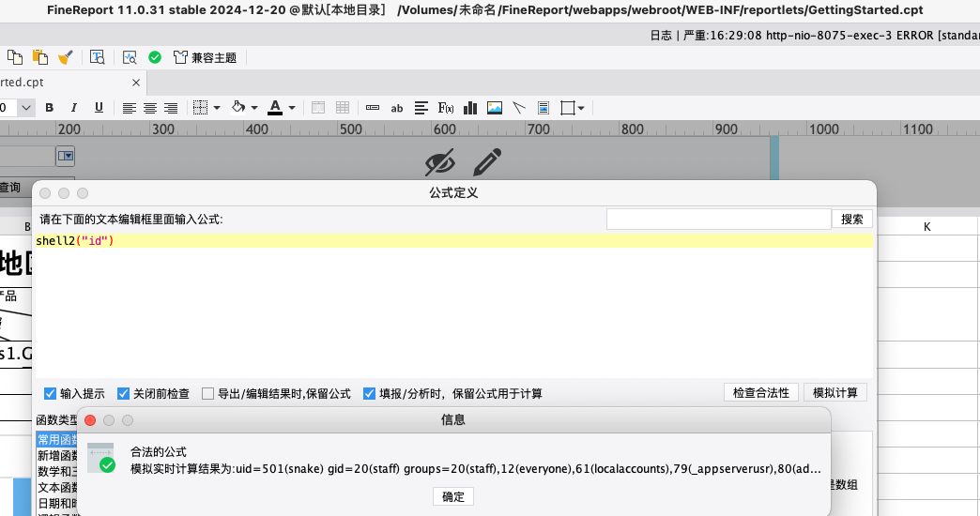Image resolution: width=980 pixels, height=516 pixels.
Task: Close the rted.cpt tab
Action: pyautogui.click(x=135, y=83)
